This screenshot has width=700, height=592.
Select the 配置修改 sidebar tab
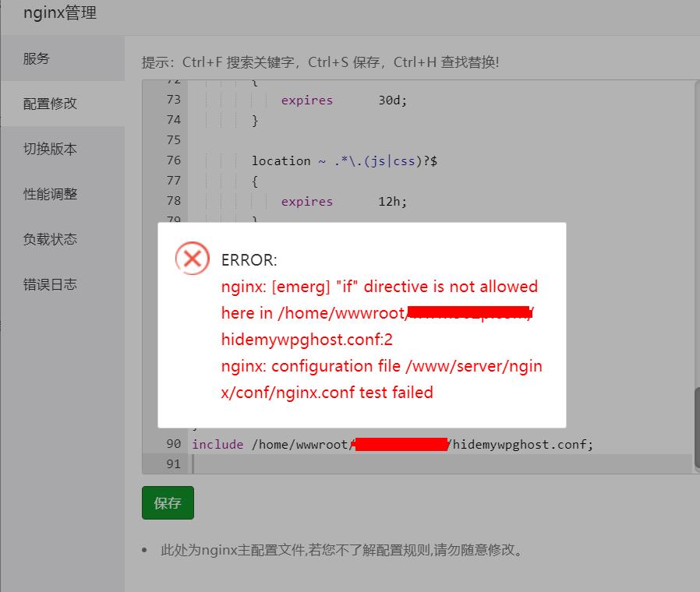point(62,104)
